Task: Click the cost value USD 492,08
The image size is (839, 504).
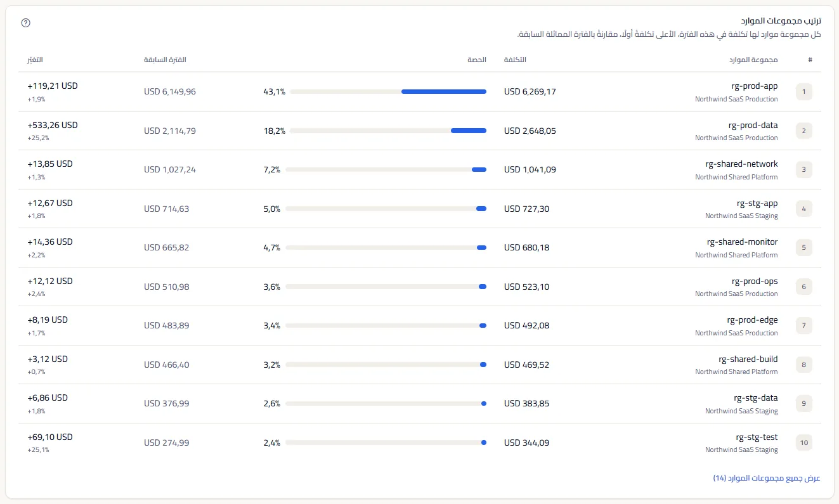Action: tap(527, 325)
